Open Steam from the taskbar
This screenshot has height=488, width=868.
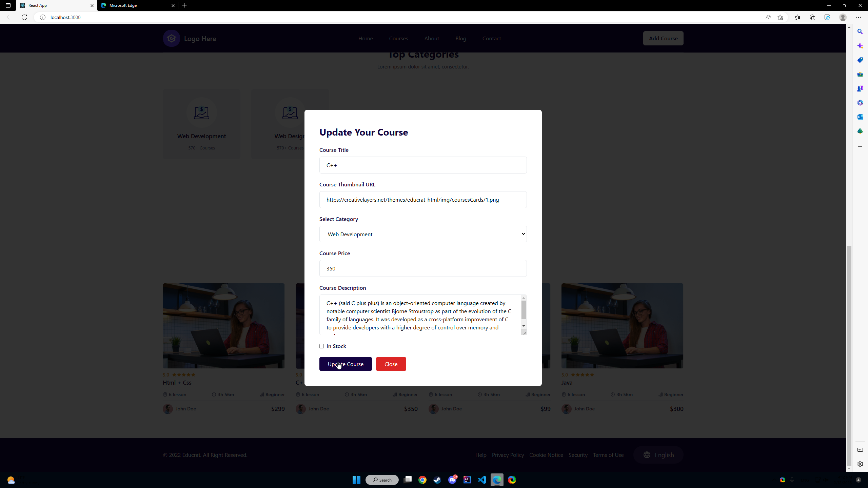[437, 480]
